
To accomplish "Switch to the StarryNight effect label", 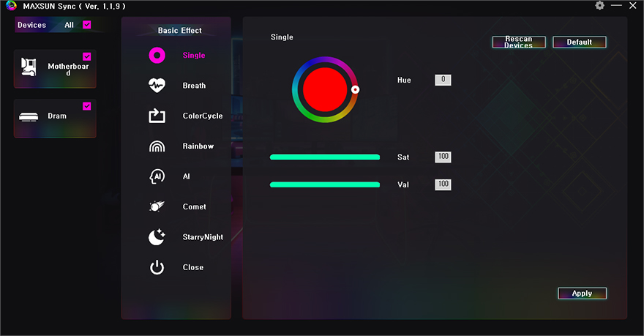I will [x=203, y=237].
